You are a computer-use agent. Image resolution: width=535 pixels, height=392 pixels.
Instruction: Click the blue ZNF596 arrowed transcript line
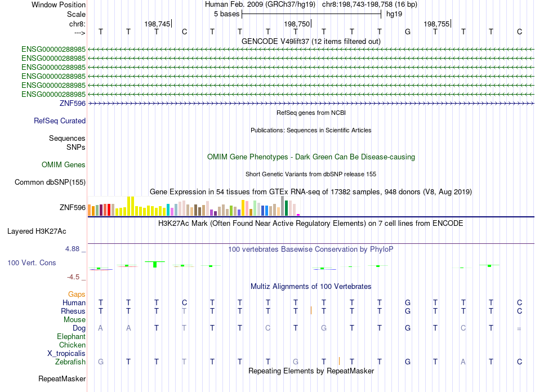pos(311,103)
